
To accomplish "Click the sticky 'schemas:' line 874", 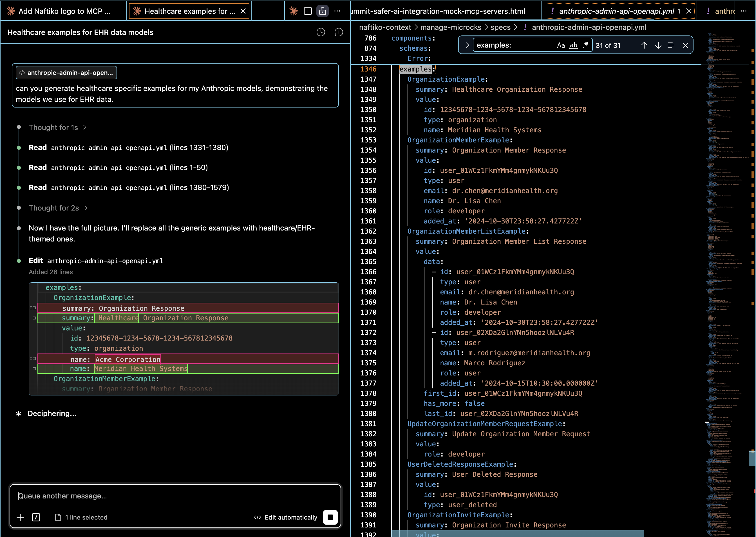I will [415, 48].
